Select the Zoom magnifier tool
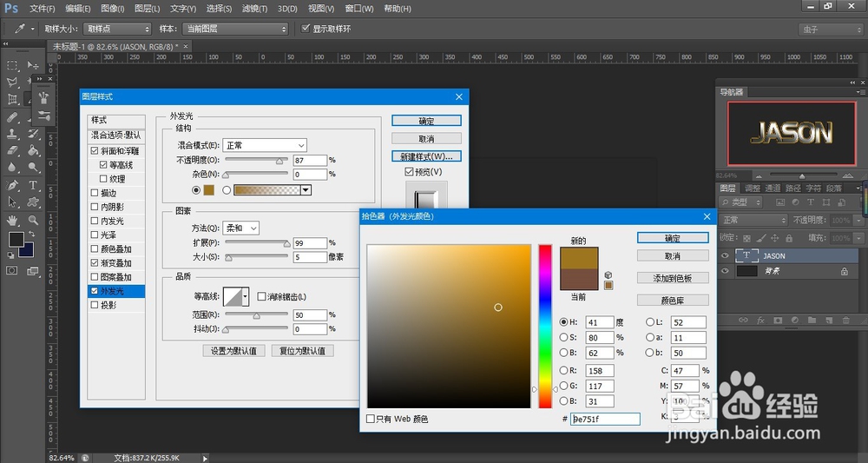This screenshot has height=463, width=868. (33, 220)
